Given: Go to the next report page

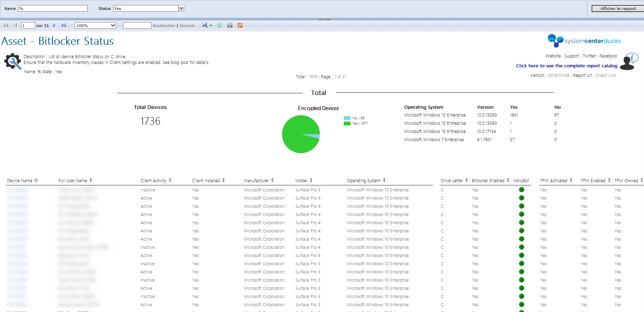Looking at the screenshot, I should pos(54,25).
